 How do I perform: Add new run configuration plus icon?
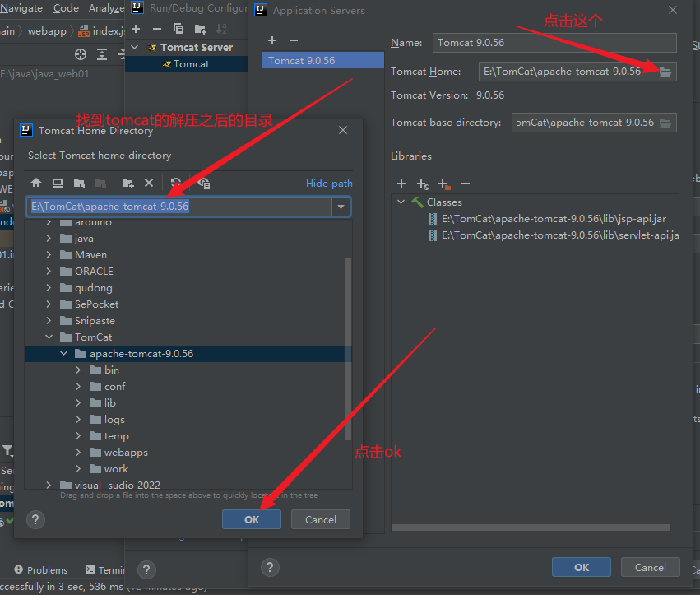click(x=137, y=29)
